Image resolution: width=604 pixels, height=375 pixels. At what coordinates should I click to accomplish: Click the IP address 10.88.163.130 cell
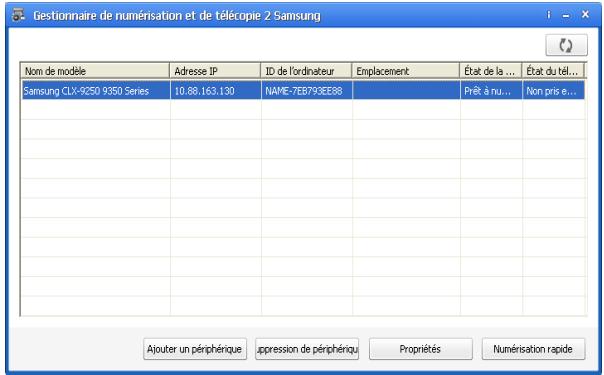pos(216,91)
